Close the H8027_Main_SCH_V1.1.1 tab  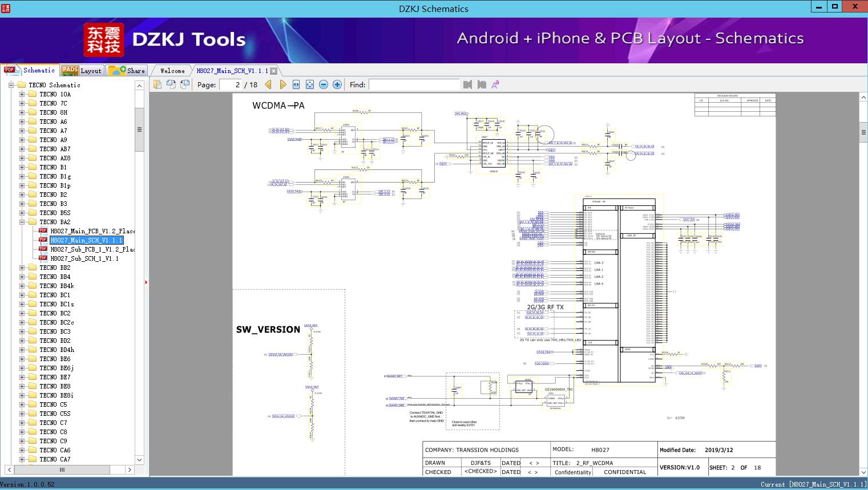[x=273, y=71]
